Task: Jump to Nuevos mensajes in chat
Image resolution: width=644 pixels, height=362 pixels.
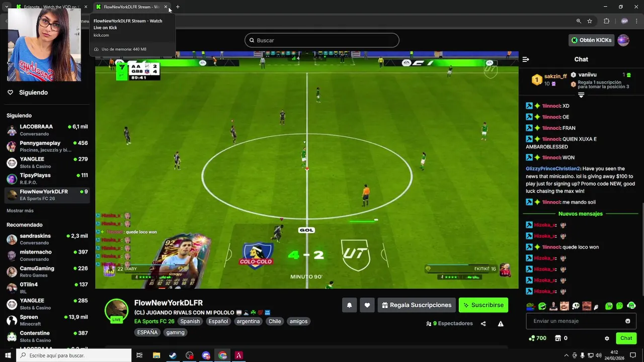Action: coord(580,214)
